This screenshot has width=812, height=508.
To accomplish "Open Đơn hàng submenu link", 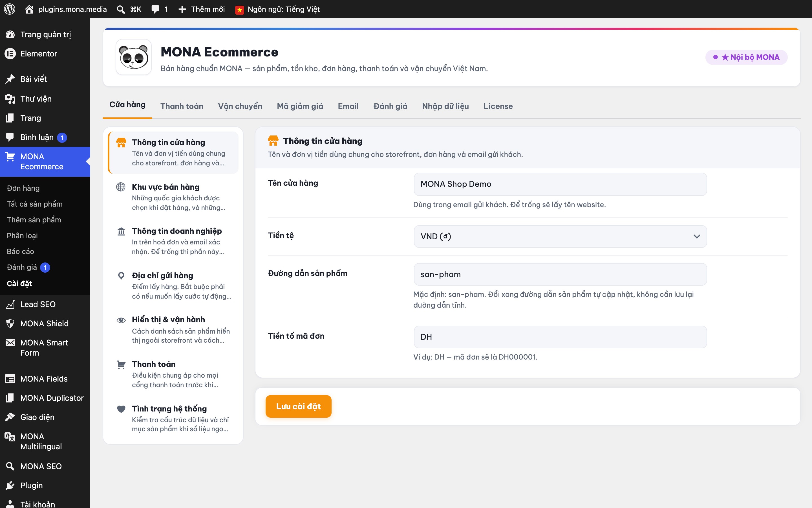I will (x=23, y=188).
